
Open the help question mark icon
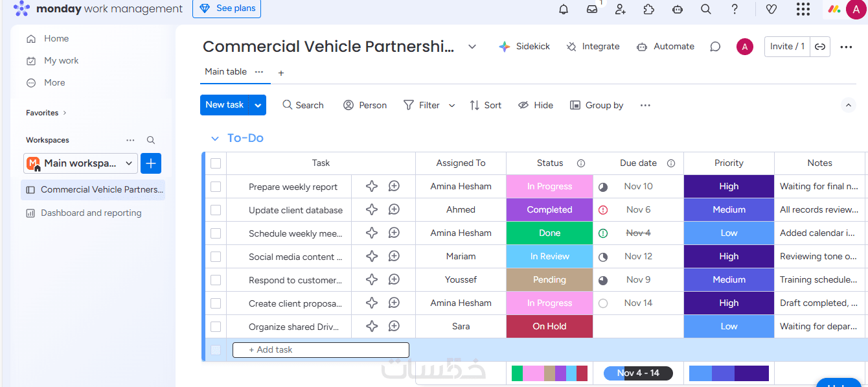(x=735, y=9)
